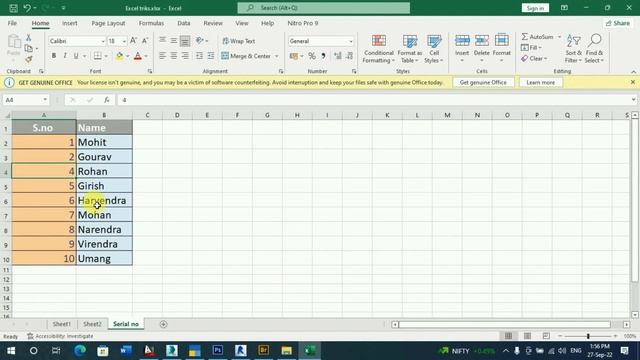
Task: Expand the Merge & Center dropdown arrow
Action: (x=277, y=56)
